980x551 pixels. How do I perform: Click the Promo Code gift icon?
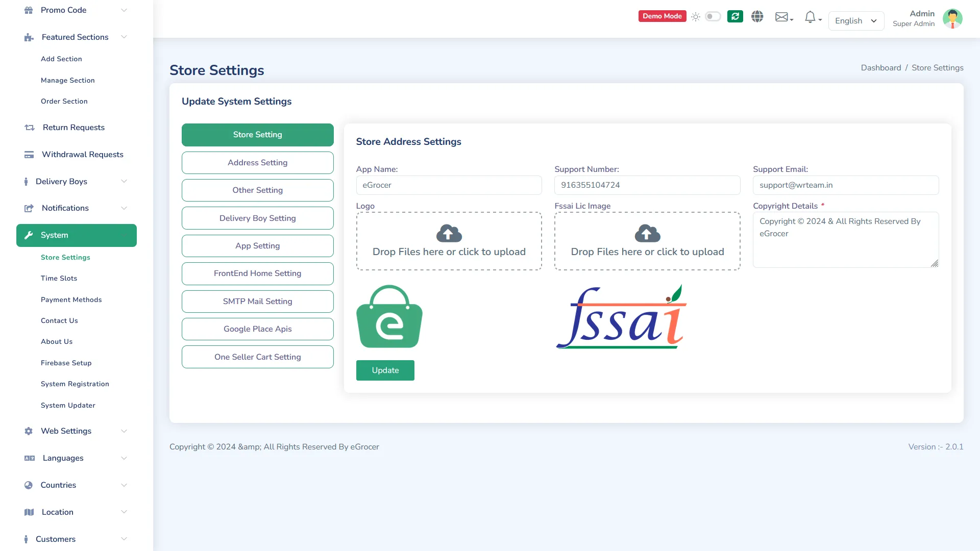click(29, 10)
